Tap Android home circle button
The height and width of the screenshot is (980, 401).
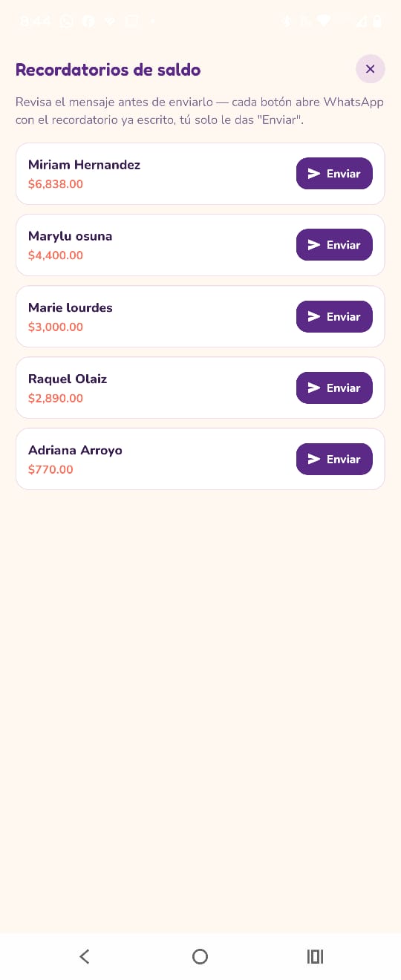[200, 956]
